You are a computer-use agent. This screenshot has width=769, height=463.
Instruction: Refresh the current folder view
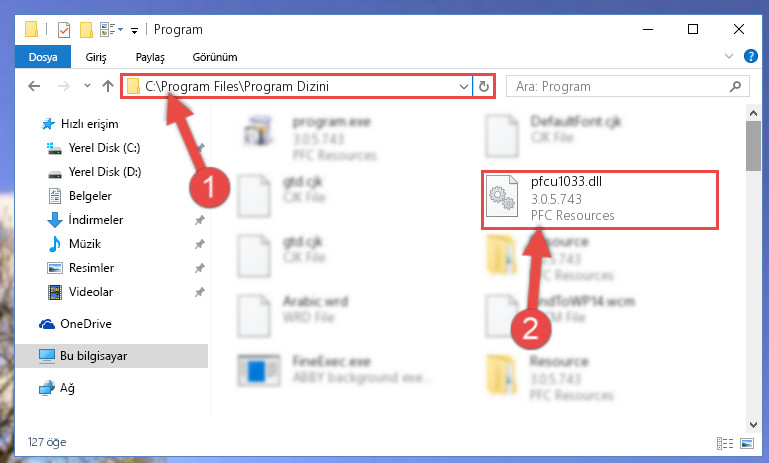click(x=484, y=86)
